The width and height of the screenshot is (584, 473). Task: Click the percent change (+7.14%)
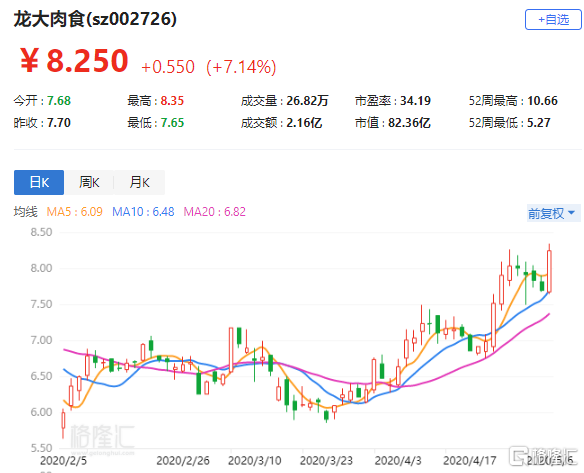point(241,67)
